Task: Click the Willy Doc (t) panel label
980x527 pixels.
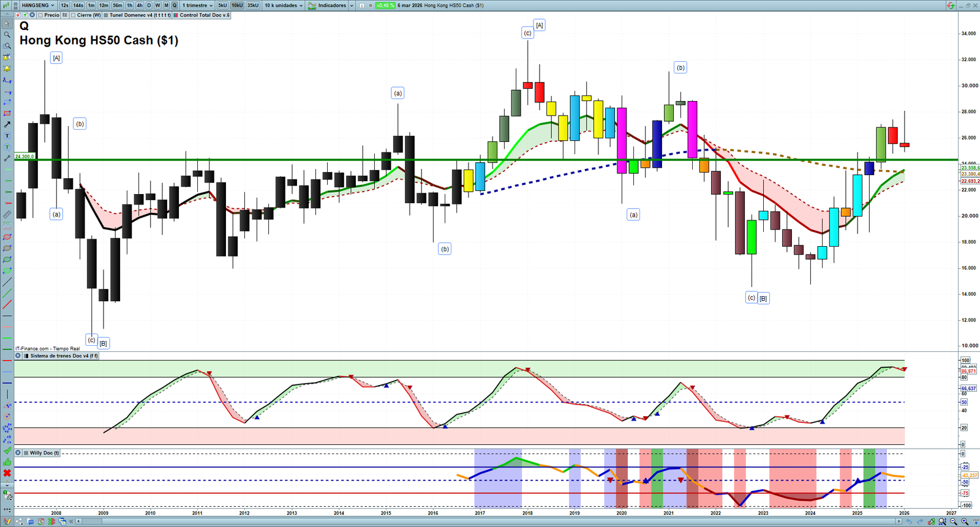Action: coord(45,453)
